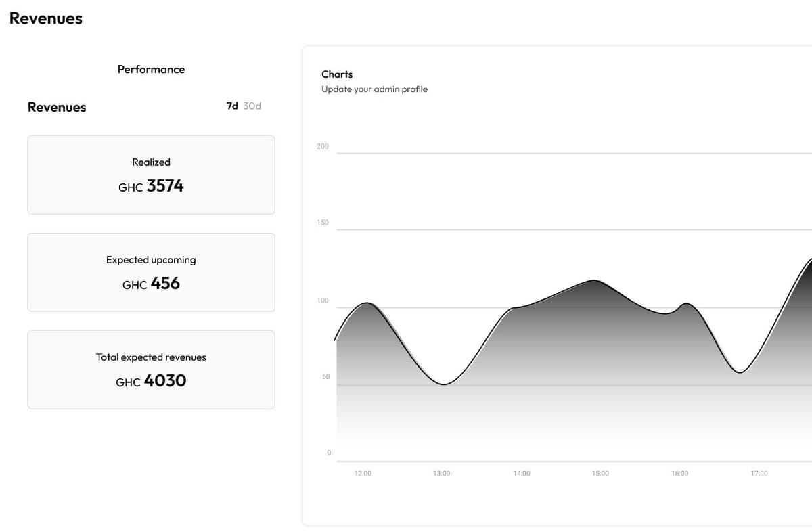Click the 17:00 timestamp on chart
812x532 pixels.
click(x=759, y=473)
